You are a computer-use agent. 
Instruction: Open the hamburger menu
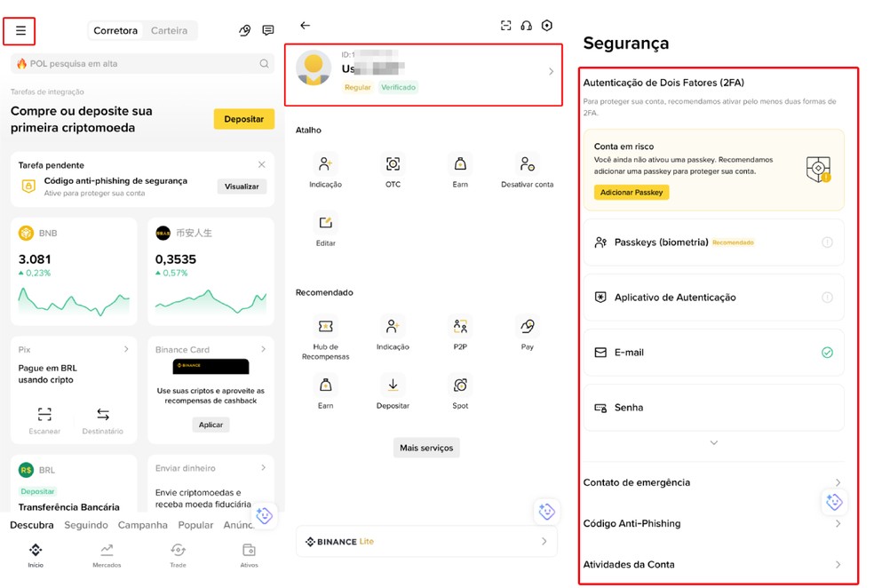[20, 30]
